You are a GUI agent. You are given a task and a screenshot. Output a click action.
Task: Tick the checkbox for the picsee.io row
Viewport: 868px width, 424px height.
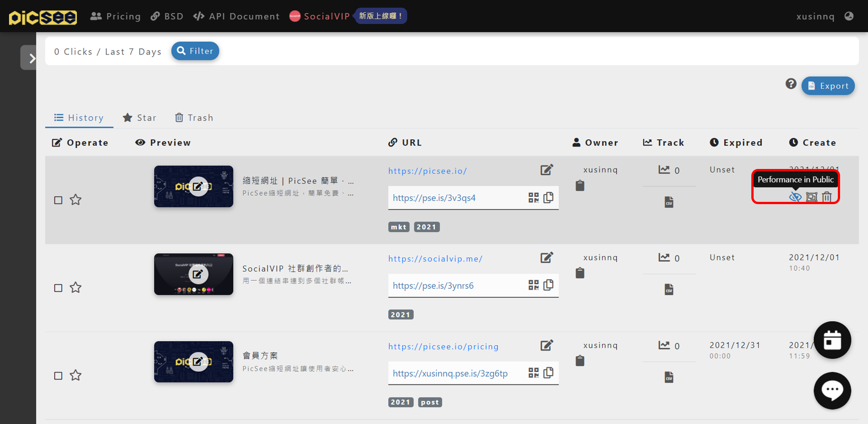click(x=58, y=200)
